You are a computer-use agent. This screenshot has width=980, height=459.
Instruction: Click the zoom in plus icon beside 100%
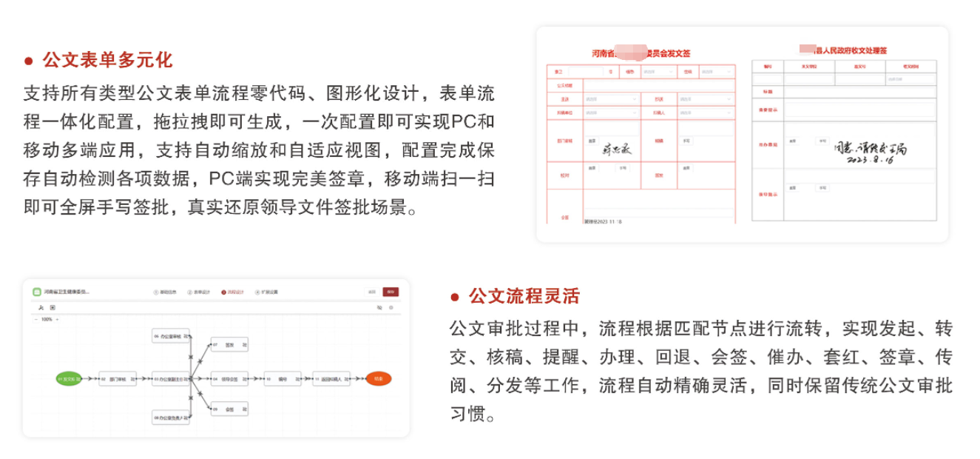[57, 319]
